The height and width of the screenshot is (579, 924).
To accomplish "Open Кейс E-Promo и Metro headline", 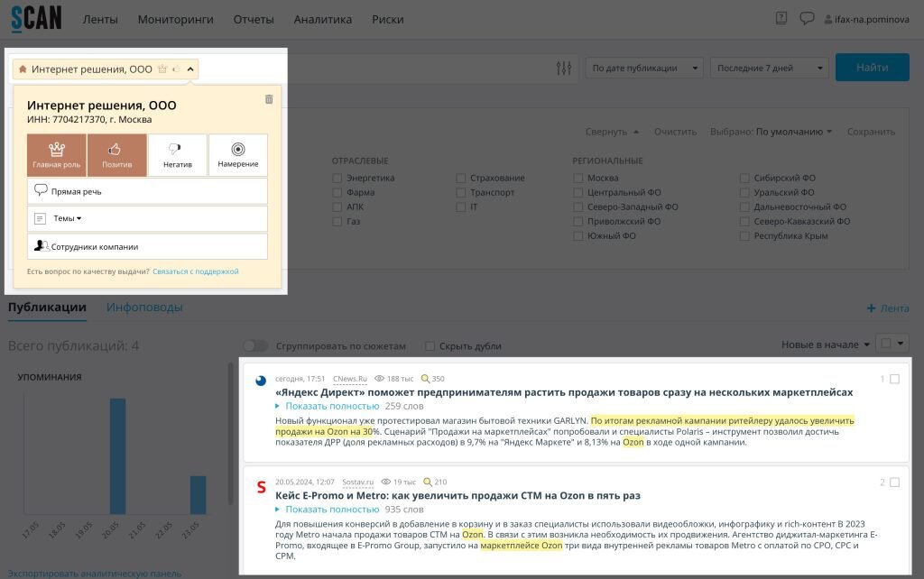I will [457, 495].
